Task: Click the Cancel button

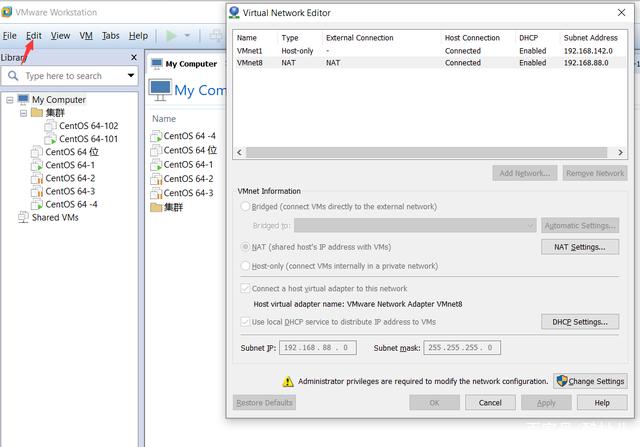Action: coord(490,403)
